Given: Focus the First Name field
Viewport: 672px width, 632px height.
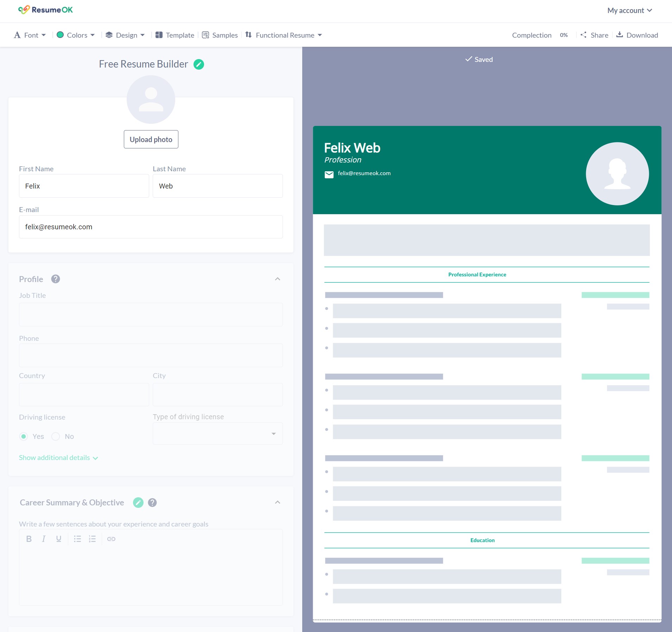Looking at the screenshot, I should [x=84, y=186].
